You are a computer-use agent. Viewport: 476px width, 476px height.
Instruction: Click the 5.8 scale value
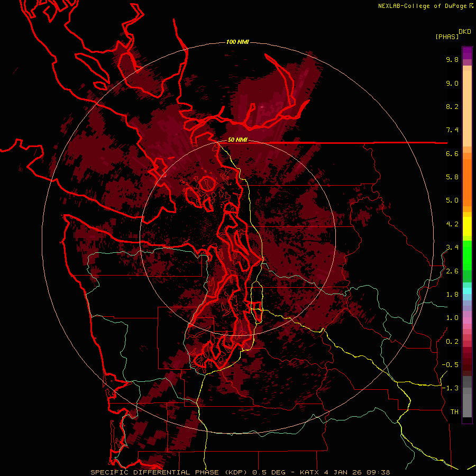(452, 177)
